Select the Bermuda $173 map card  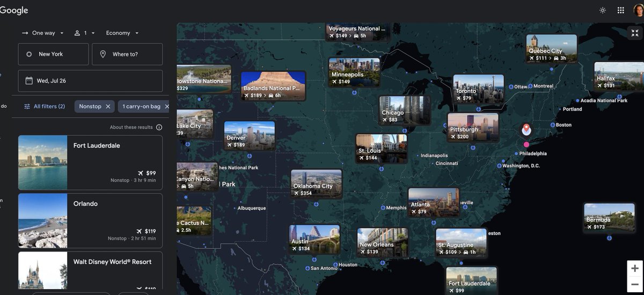pyautogui.click(x=610, y=218)
